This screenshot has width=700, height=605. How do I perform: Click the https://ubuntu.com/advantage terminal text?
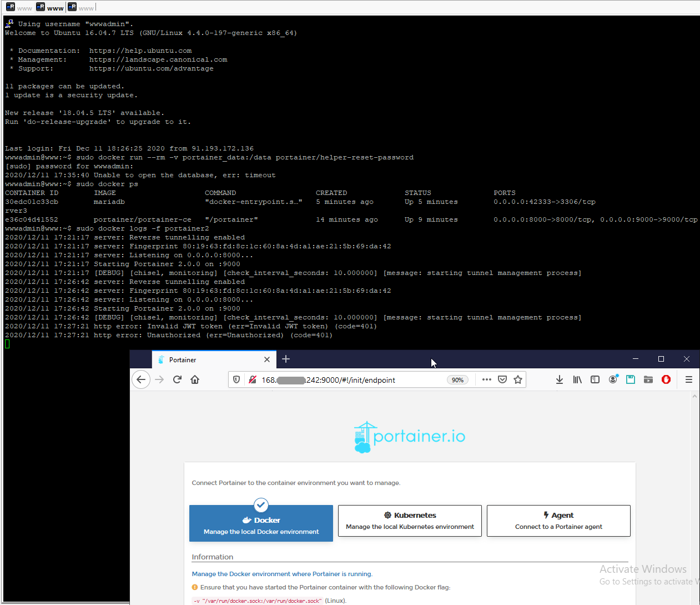point(152,68)
